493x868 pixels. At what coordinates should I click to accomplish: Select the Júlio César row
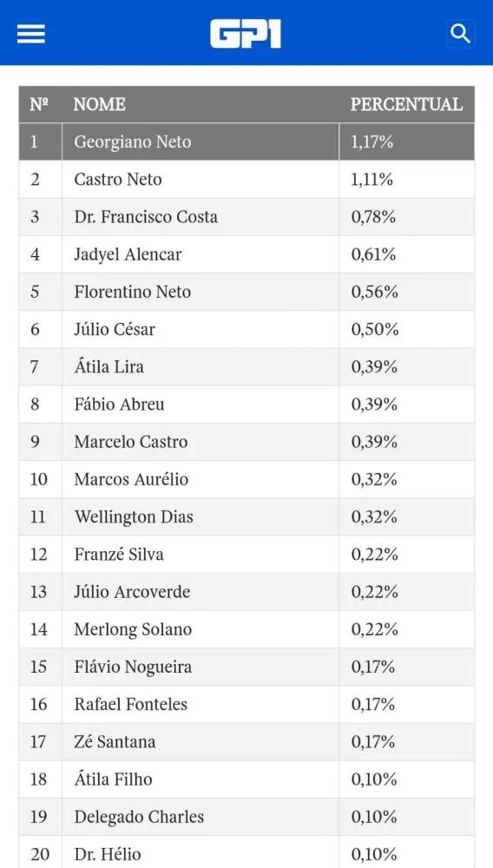(246, 329)
